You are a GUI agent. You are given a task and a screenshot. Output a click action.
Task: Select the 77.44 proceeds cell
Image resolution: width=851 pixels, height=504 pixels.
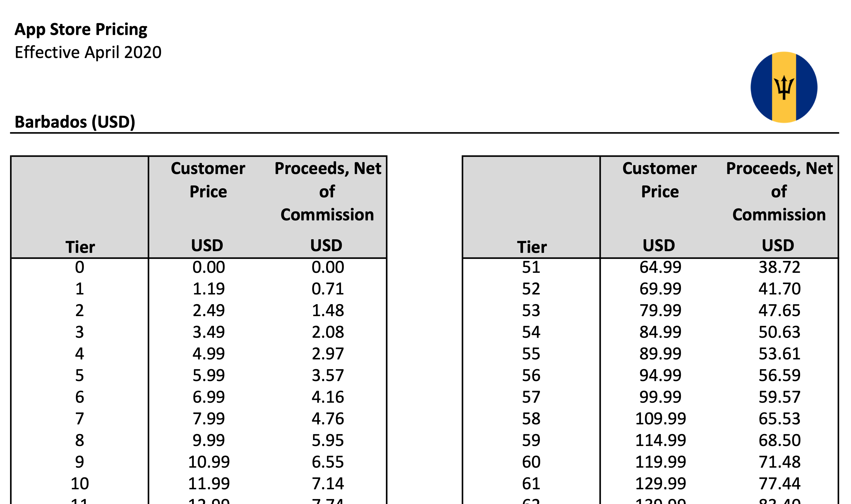779,483
